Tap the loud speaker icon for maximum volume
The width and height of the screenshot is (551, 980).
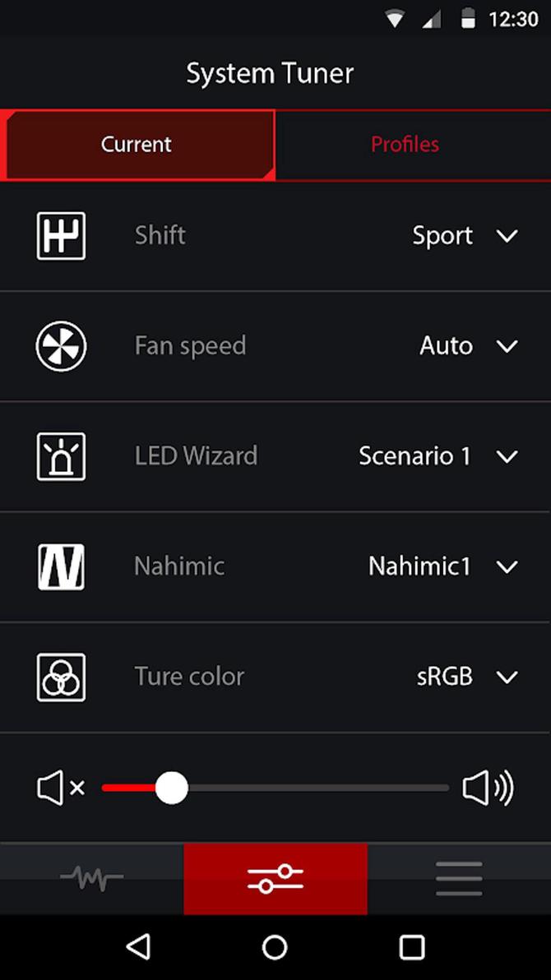pos(488,788)
